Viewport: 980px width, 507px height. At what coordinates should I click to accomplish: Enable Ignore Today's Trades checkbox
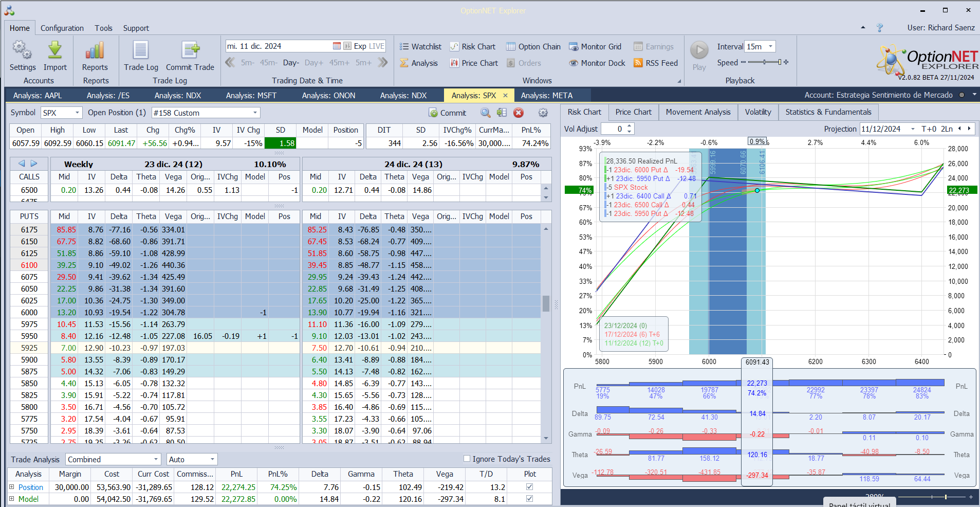click(467, 459)
